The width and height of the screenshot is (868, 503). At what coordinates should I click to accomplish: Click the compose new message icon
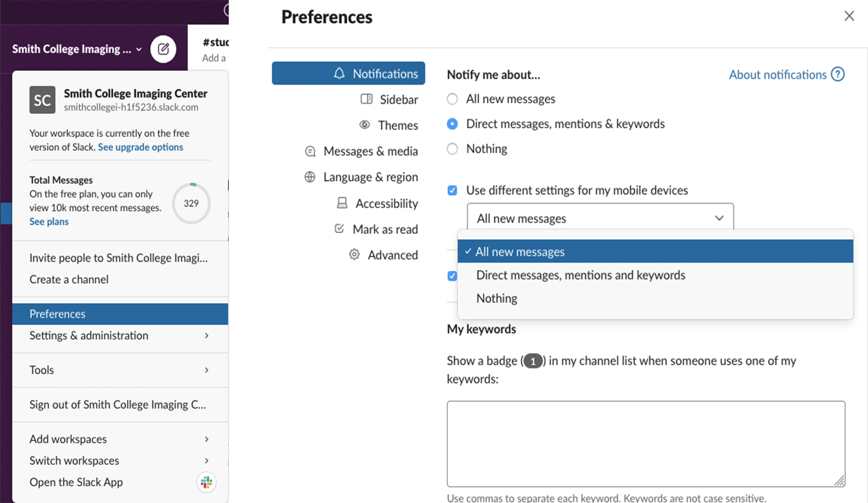pyautogui.click(x=163, y=49)
